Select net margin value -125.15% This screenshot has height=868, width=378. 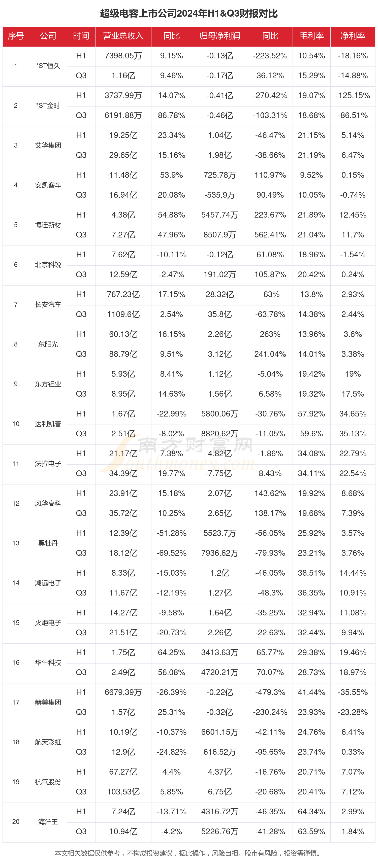[353, 96]
